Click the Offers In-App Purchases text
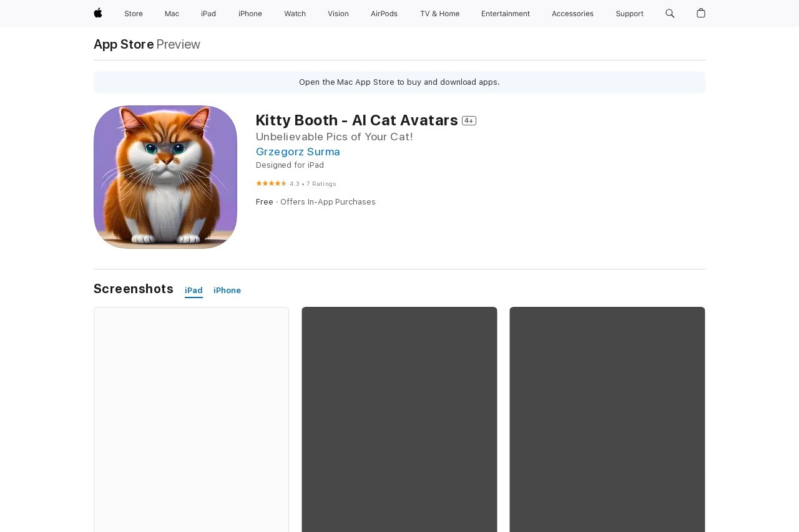 pyautogui.click(x=328, y=202)
